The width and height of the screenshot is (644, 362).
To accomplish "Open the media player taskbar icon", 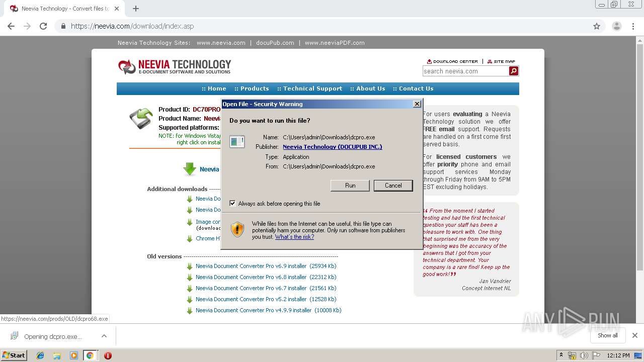I will pos(73,355).
